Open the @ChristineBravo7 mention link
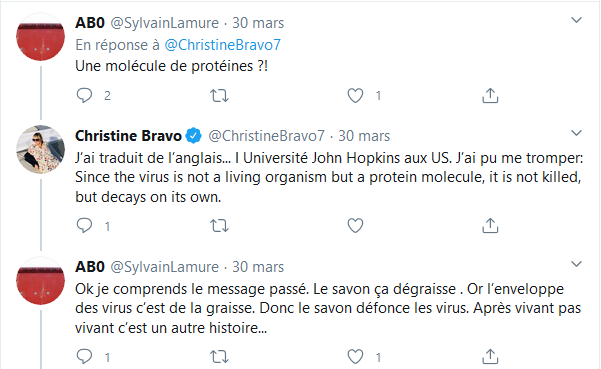This screenshot has height=369, width=601. tap(223, 45)
